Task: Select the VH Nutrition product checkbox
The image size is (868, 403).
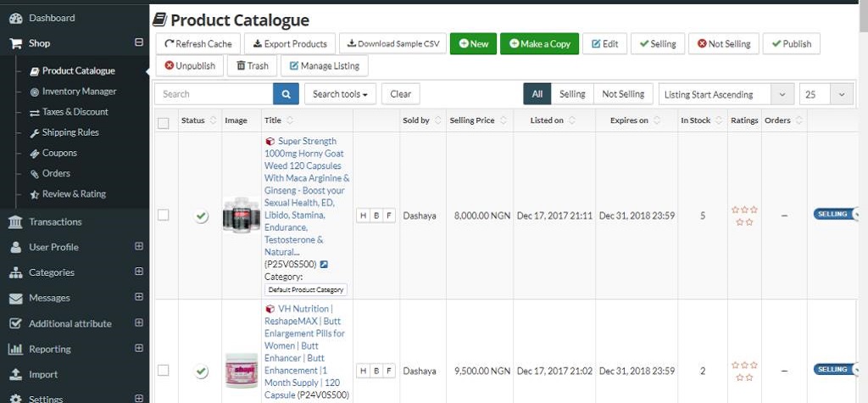Action: [x=164, y=371]
